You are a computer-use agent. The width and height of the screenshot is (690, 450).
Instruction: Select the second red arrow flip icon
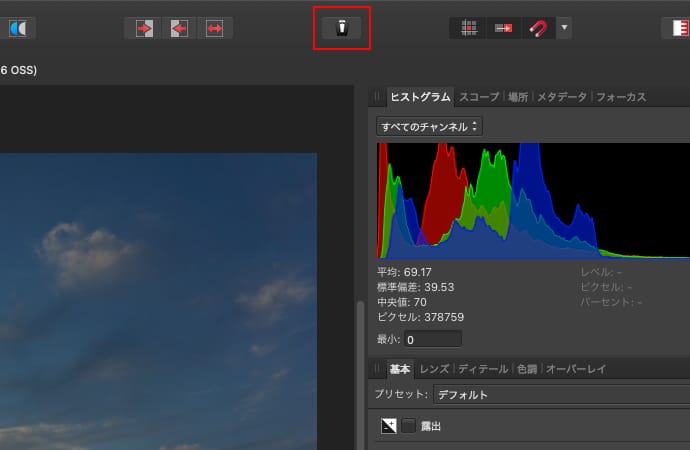(x=180, y=28)
